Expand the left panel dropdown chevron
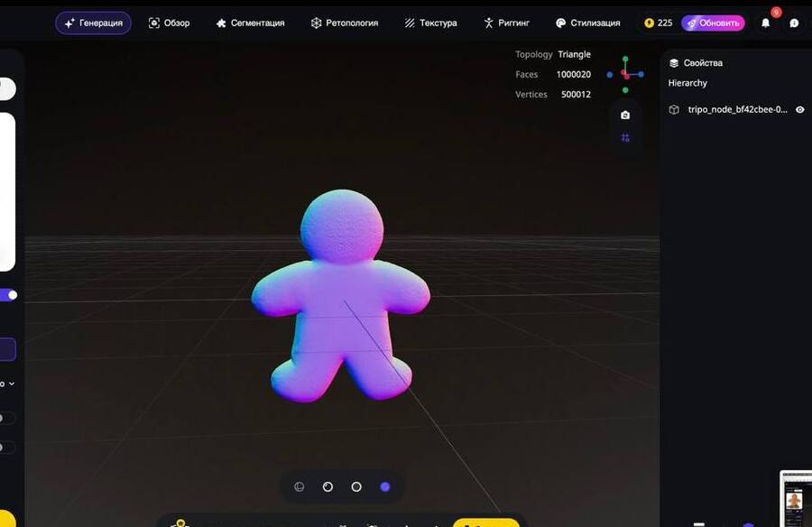Image resolution: width=812 pixels, height=527 pixels. click(12, 384)
